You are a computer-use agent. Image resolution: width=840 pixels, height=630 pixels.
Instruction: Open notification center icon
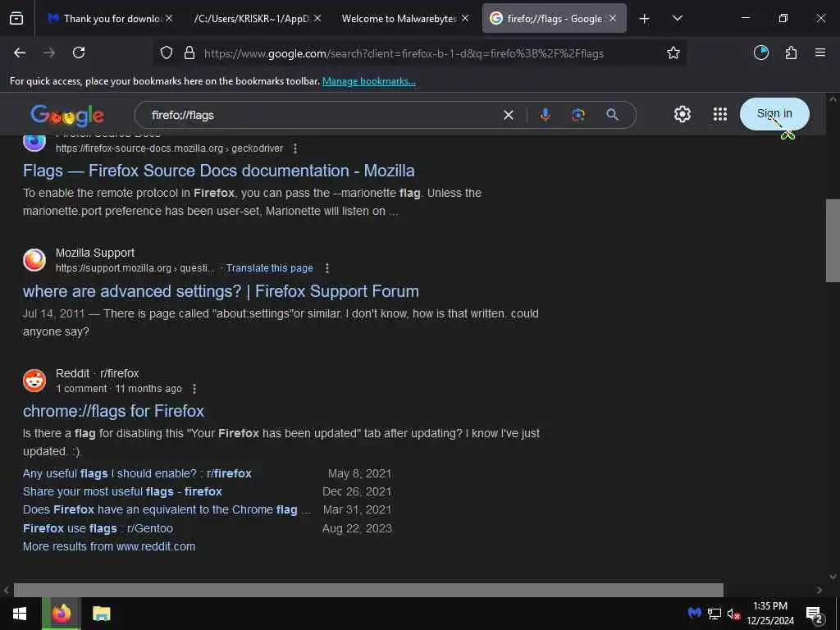pyautogui.click(x=815, y=614)
